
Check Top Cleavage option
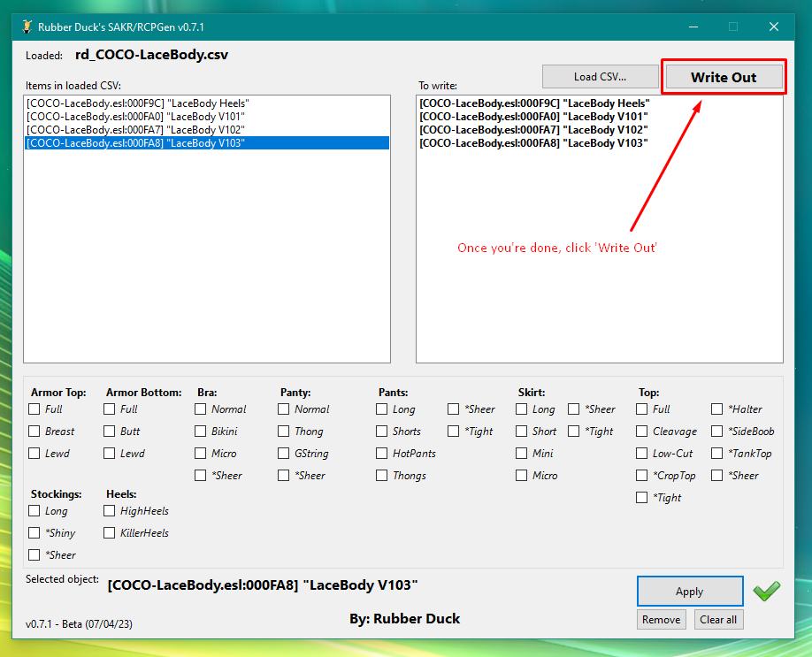pyautogui.click(x=641, y=432)
